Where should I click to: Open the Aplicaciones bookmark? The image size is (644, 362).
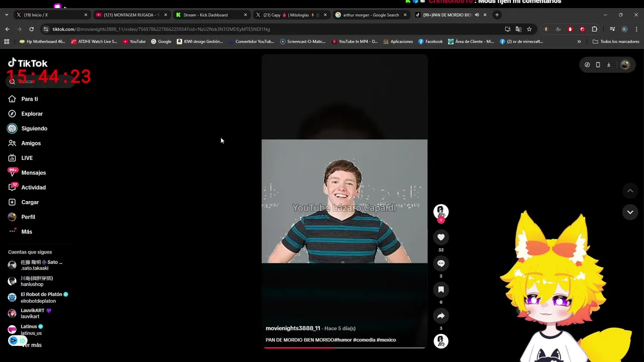point(398,42)
